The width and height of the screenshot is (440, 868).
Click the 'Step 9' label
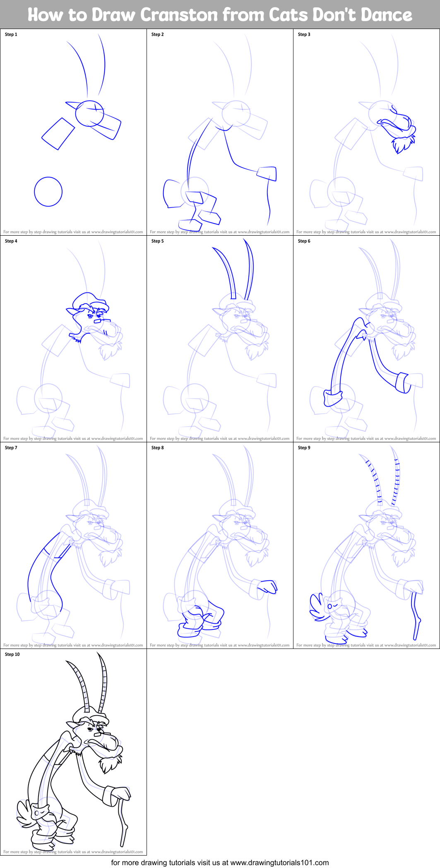click(304, 448)
